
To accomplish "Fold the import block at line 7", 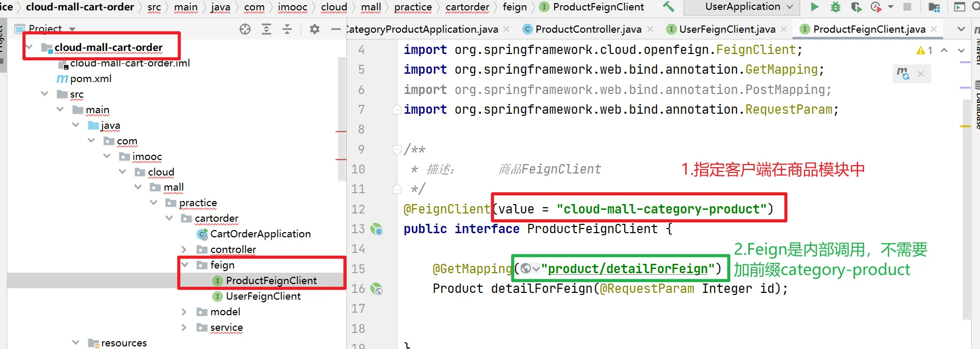I will [x=397, y=110].
